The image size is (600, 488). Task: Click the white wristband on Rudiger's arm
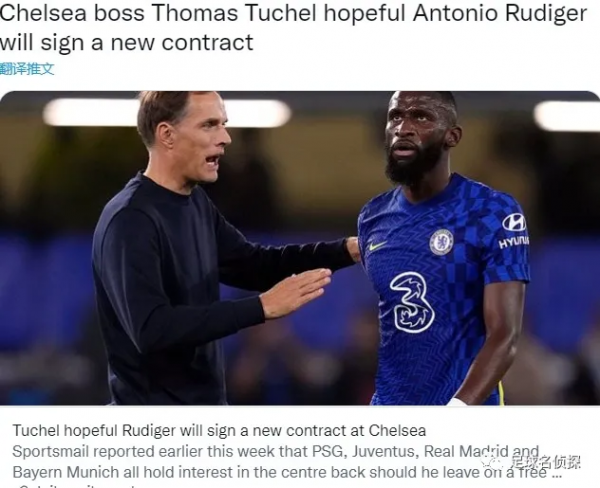coord(457,401)
